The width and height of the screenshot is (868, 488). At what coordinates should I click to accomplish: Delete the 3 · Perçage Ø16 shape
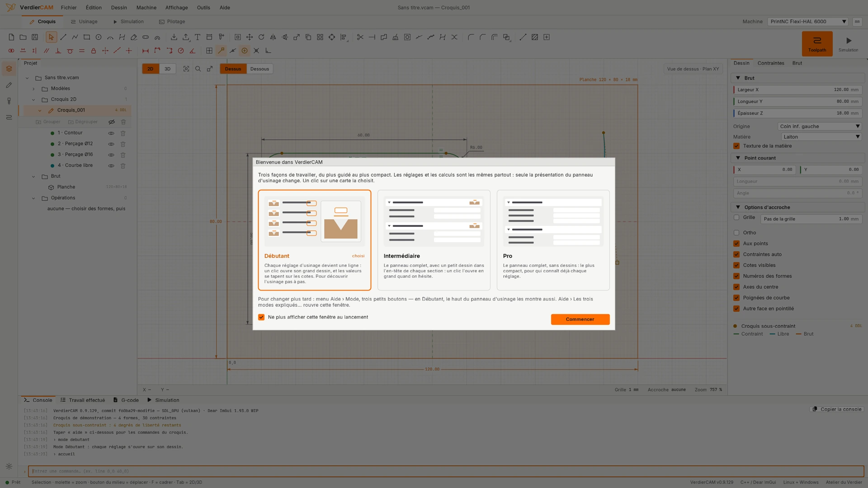[x=123, y=155]
